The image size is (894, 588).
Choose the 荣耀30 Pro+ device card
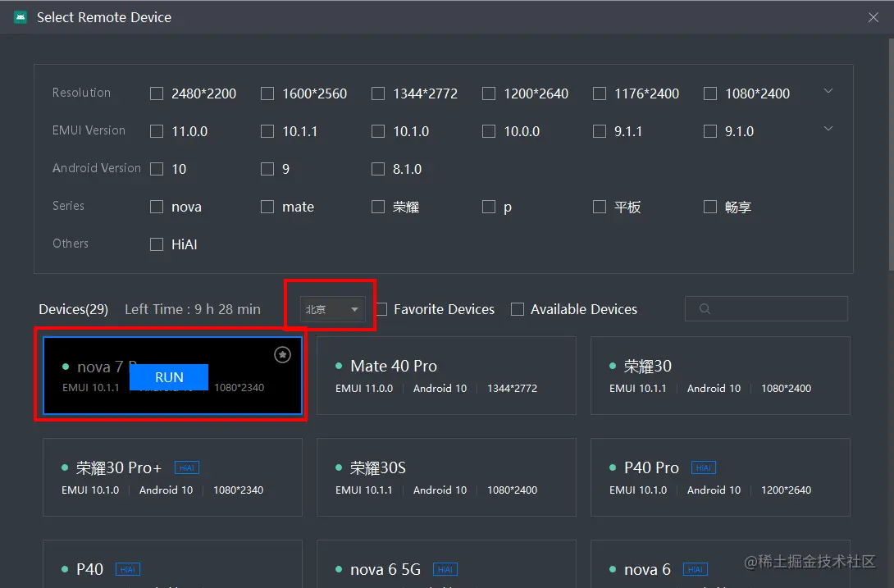tap(172, 477)
